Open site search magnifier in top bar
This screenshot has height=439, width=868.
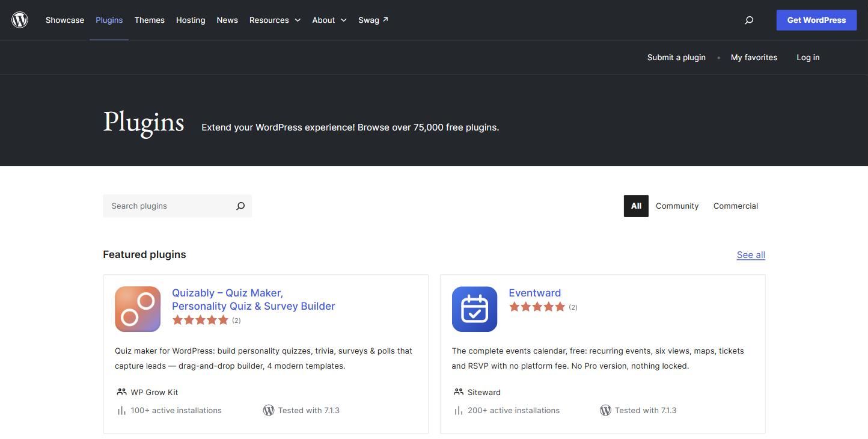(x=749, y=20)
